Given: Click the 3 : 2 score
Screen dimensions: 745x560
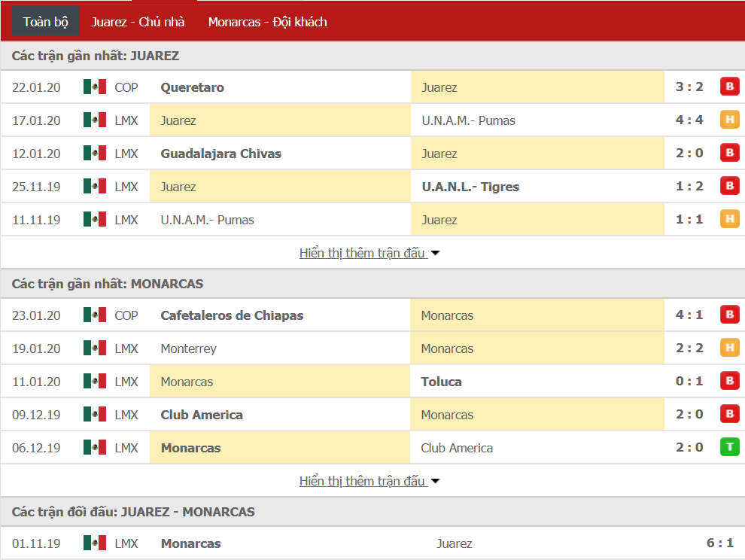Looking at the screenshot, I should [689, 87].
